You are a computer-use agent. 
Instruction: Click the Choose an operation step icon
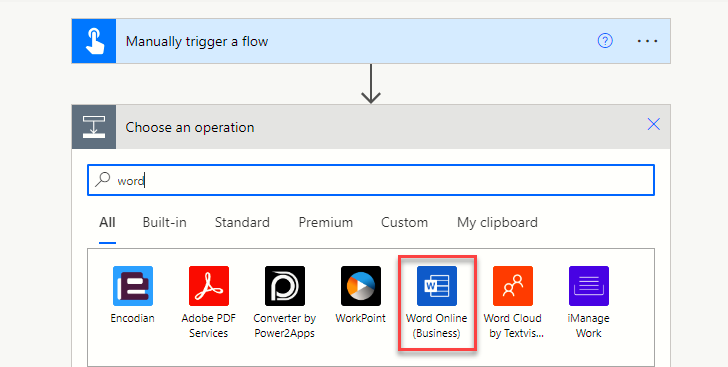click(x=94, y=127)
